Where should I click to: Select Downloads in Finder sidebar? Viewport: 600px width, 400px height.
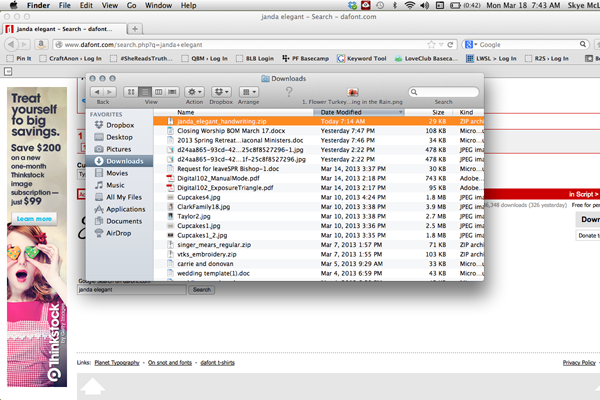pos(119,161)
